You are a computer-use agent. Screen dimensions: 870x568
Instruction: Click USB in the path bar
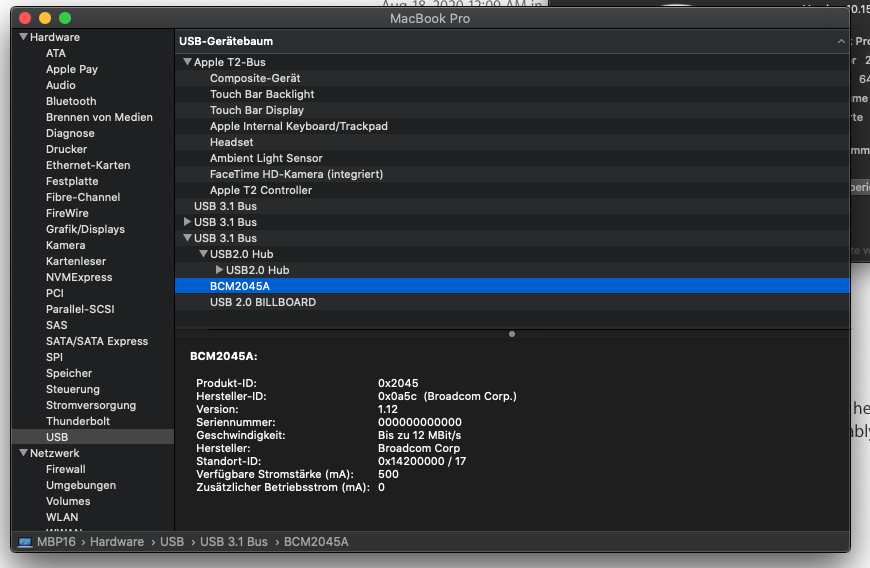coord(172,542)
